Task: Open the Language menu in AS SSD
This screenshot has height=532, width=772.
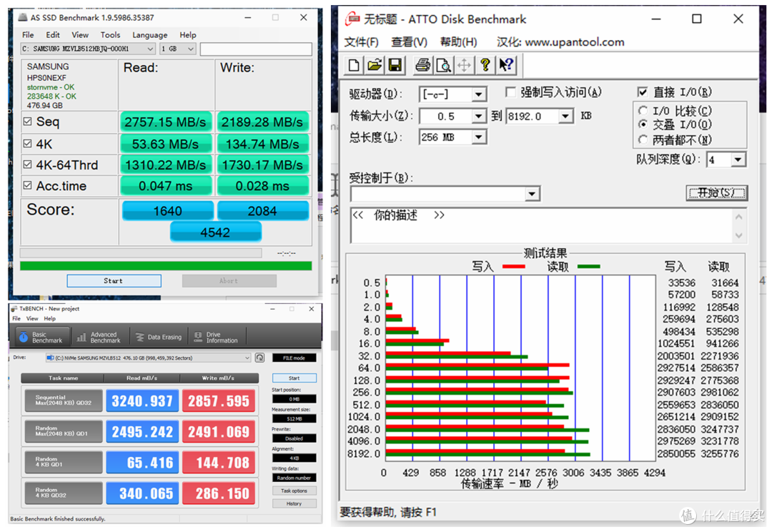Action: pyautogui.click(x=149, y=35)
